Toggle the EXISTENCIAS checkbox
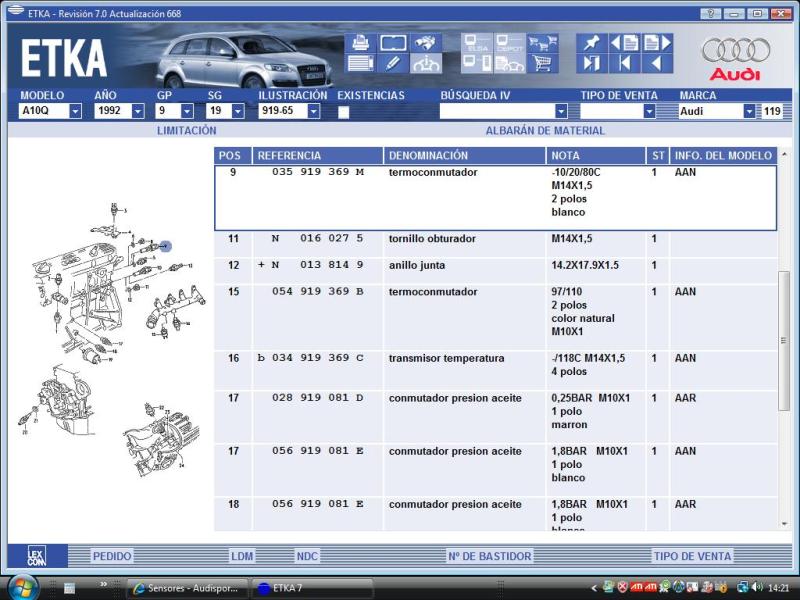This screenshot has width=800, height=600. (x=344, y=112)
